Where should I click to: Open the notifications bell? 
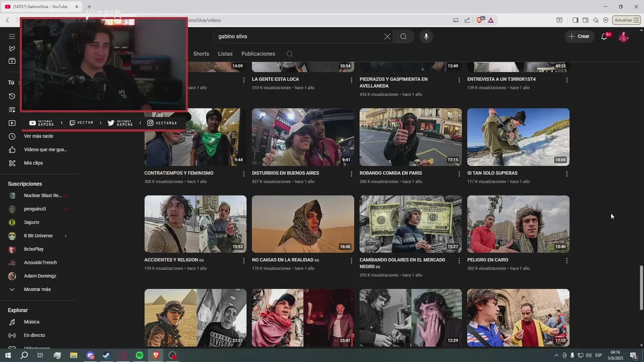[605, 36]
